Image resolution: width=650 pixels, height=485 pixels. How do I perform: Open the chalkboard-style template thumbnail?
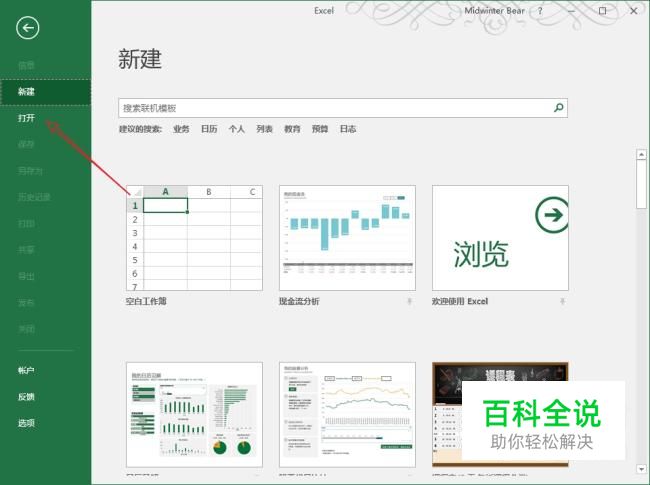[500, 415]
